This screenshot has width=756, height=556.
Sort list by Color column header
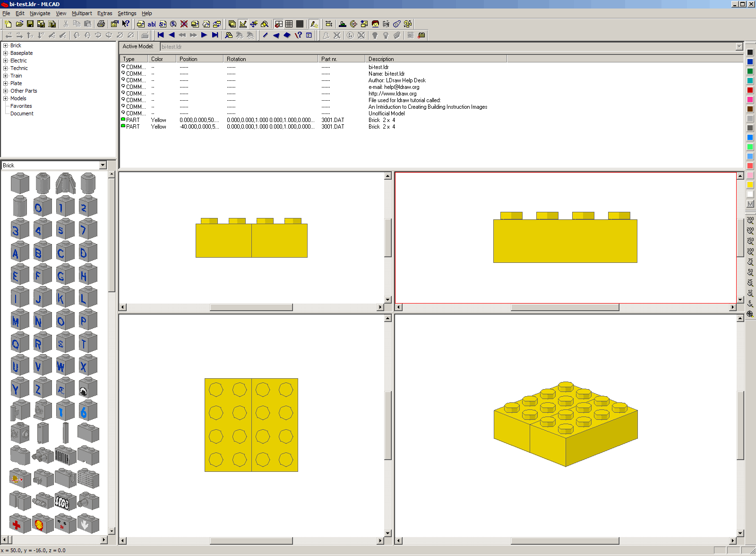coord(162,59)
